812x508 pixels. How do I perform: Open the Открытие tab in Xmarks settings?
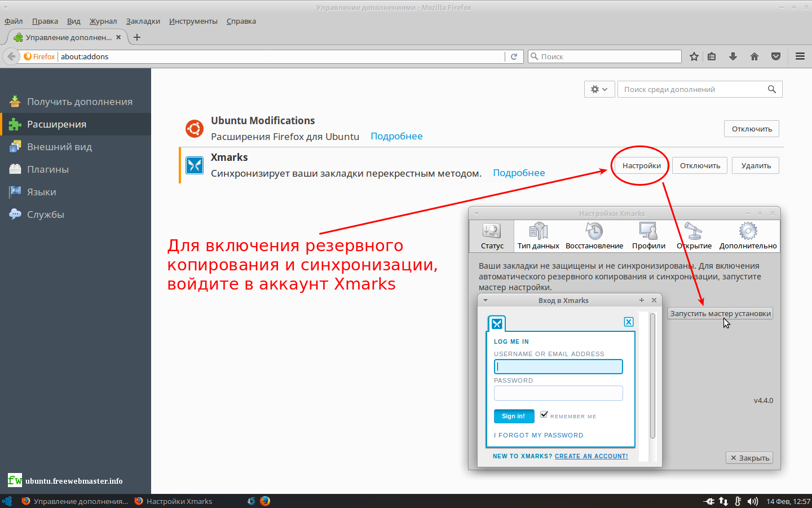click(x=694, y=236)
